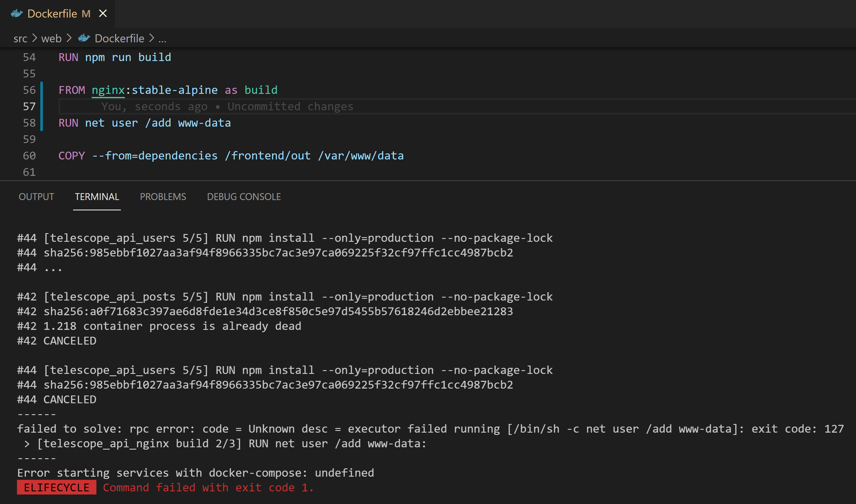Open the PROBLEMS panel tab

[163, 197]
